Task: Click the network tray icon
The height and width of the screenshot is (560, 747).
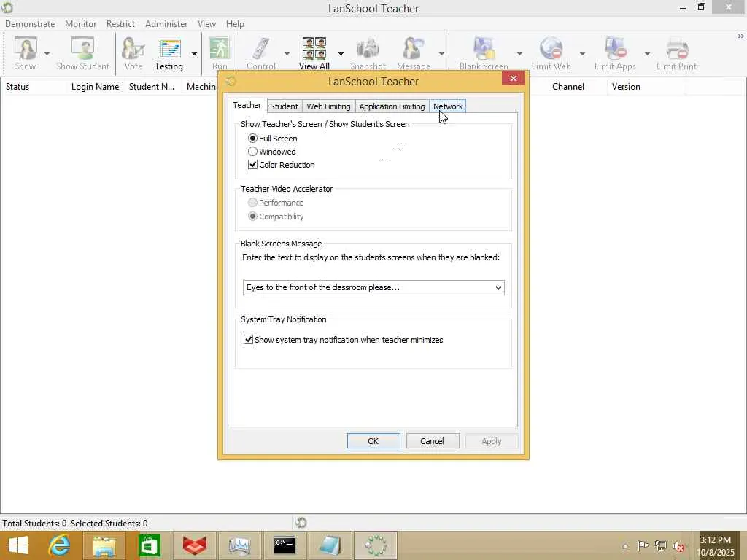Action: pos(660,546)
